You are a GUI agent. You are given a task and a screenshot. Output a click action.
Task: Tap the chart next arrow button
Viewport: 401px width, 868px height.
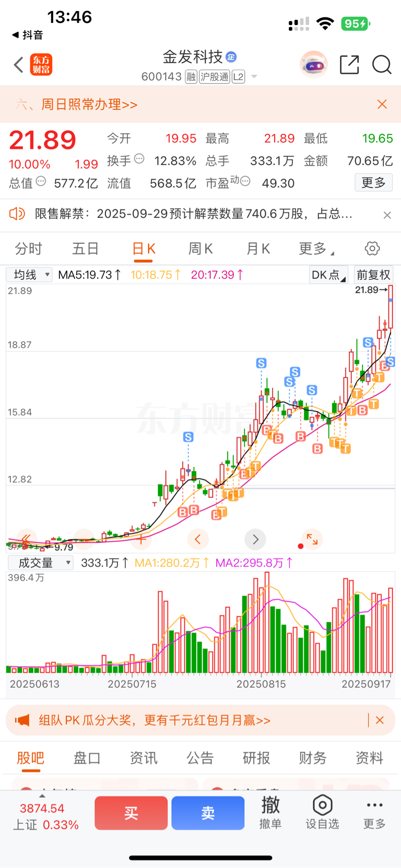[x=255, y=539]
